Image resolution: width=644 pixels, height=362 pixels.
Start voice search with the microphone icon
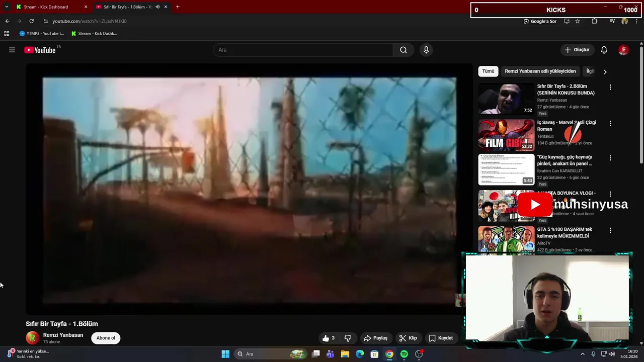[x=426, y=50]
